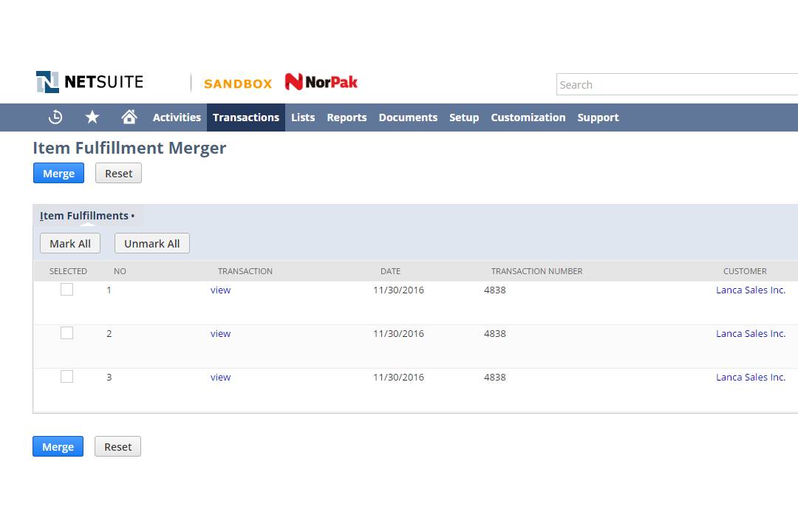Click the top Merge button
Screen dimensions: 798x532
click(x=58, y=173)
